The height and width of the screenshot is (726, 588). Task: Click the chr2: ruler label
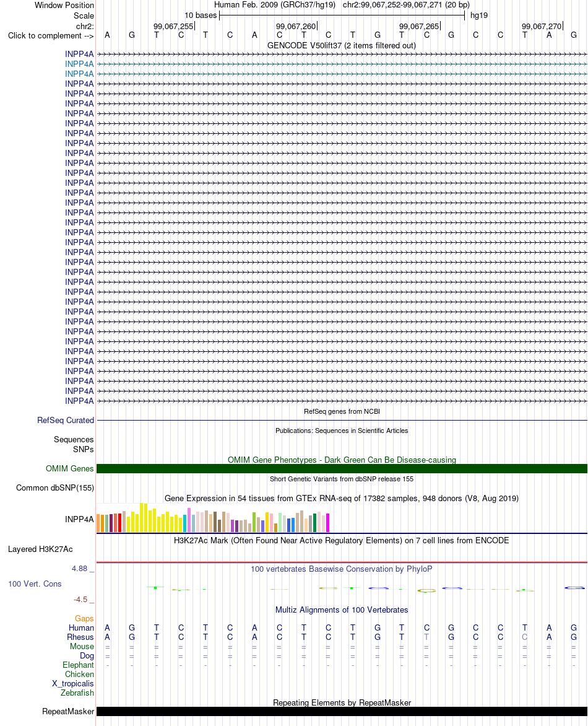[85, 27]
